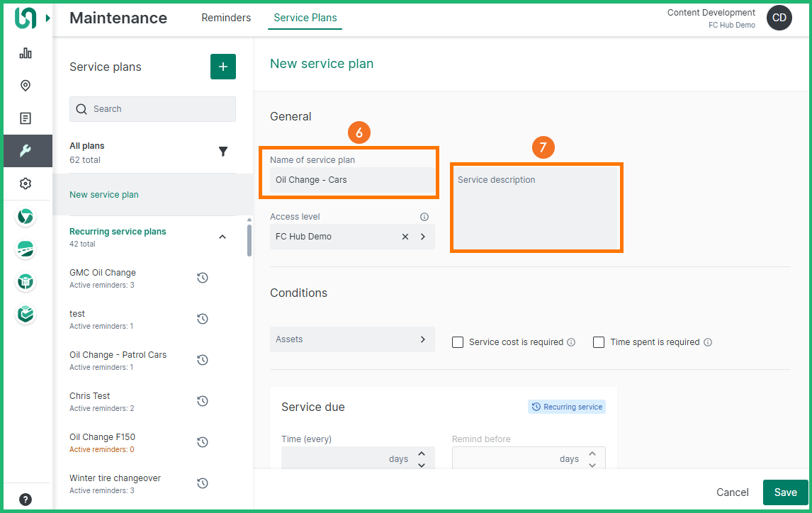This screenshot has width=812, height=513.
Task: Open the settings gear icon in sidebar
Action: pos(26,184)
